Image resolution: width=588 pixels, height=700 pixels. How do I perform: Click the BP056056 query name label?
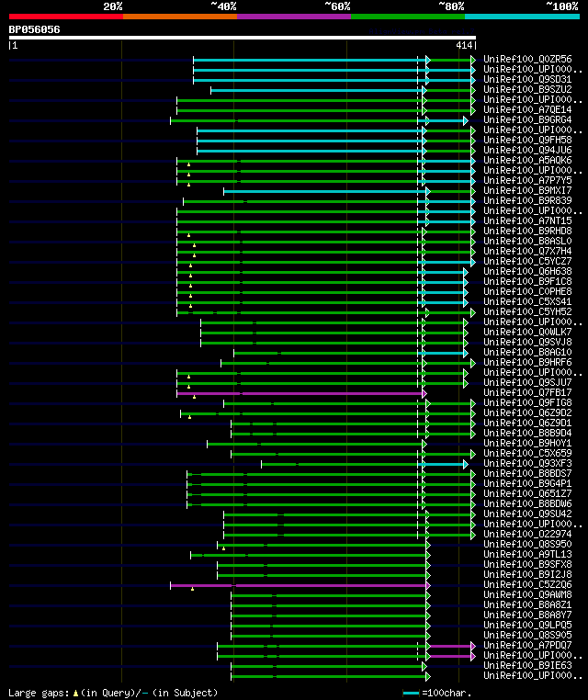pyautogui.click(x=34, y=29)
